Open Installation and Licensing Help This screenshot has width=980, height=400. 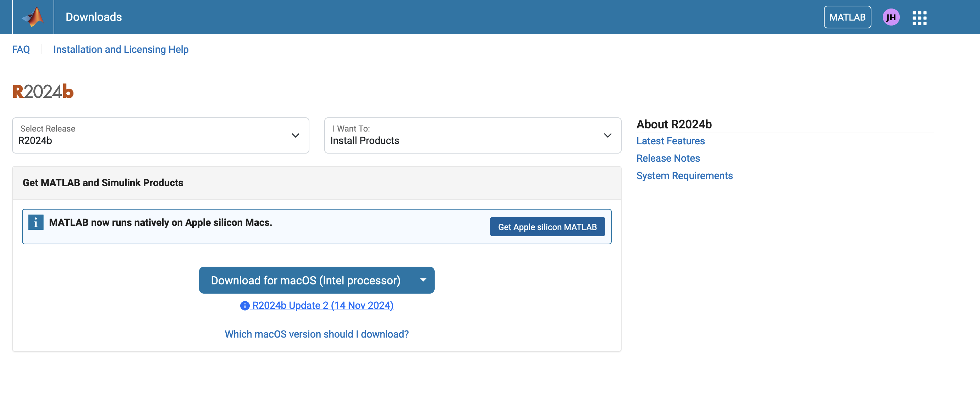point(121,49)
